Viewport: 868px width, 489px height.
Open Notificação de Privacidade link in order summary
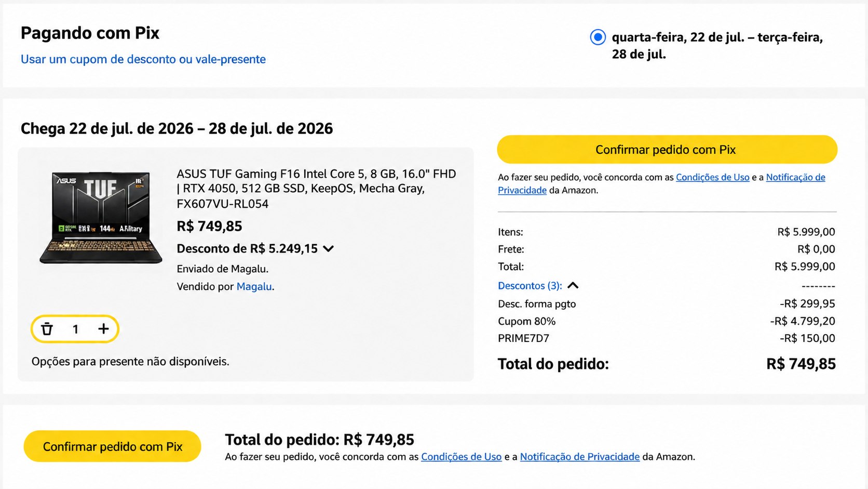coord(661,183)
